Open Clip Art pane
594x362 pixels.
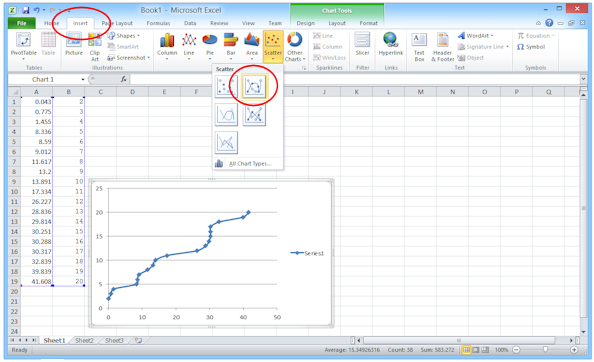point(95,47)
